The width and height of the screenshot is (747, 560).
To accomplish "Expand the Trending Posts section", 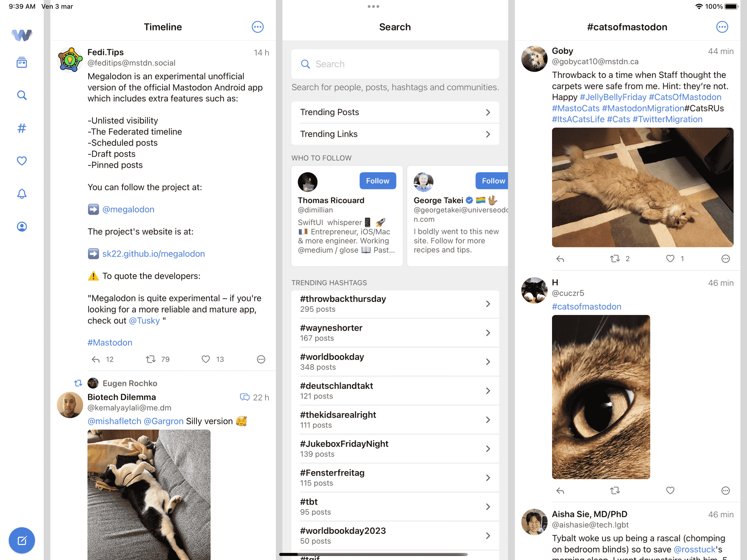I will 394,112.
